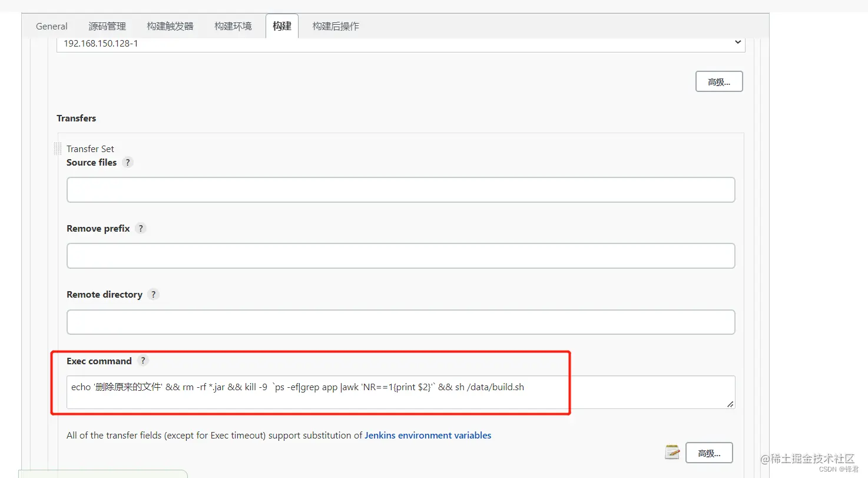Click the Remote directory label

105,294
